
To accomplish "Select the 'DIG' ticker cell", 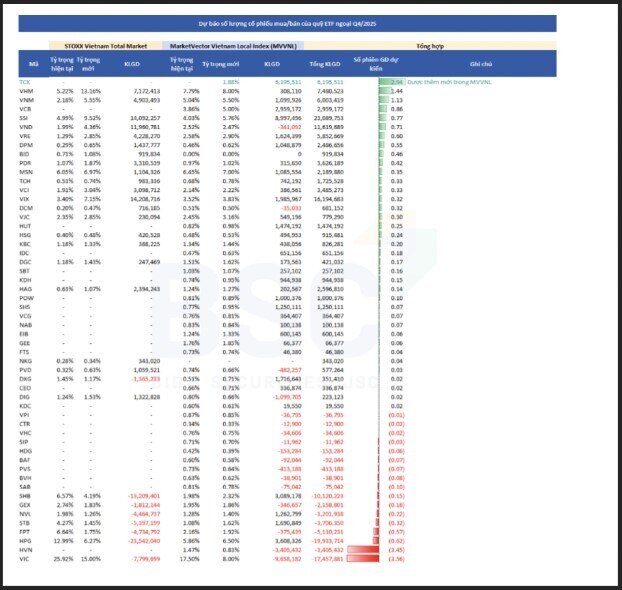I will (x=24, y=397).
